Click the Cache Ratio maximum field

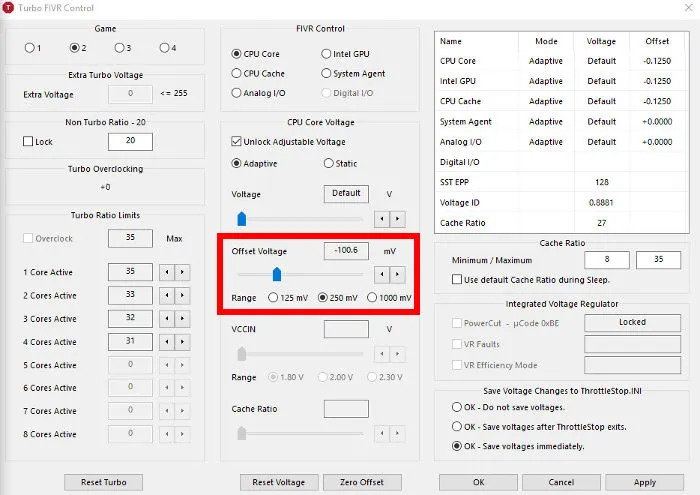click(658, 260)
